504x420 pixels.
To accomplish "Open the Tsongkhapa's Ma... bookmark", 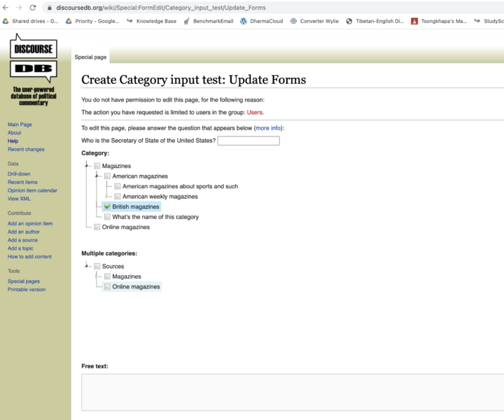I will pyautogui.click(x=439, y=21).
